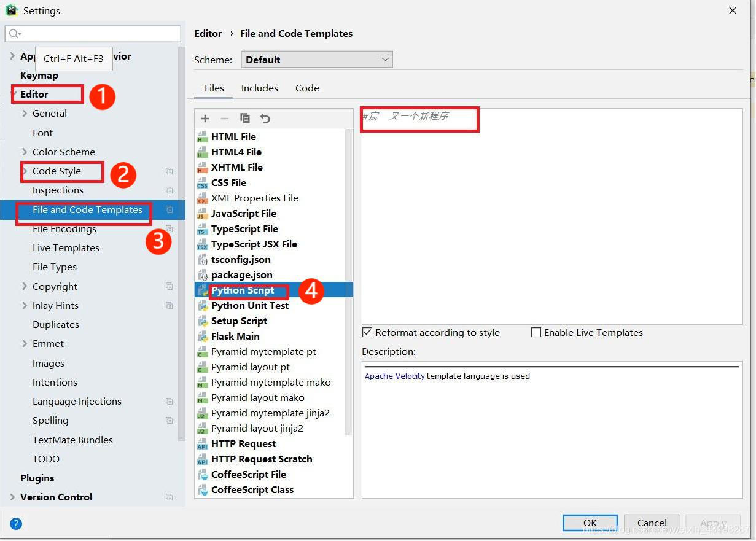756x541 pixels.
Task: Click the CoffeeScript File icon
Action: coord(202,475)
